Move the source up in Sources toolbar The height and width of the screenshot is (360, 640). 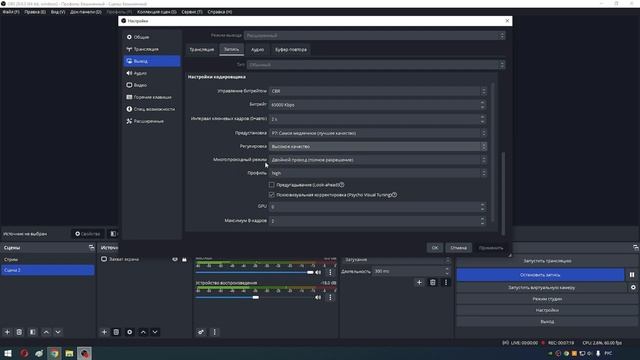click(143, 332)
